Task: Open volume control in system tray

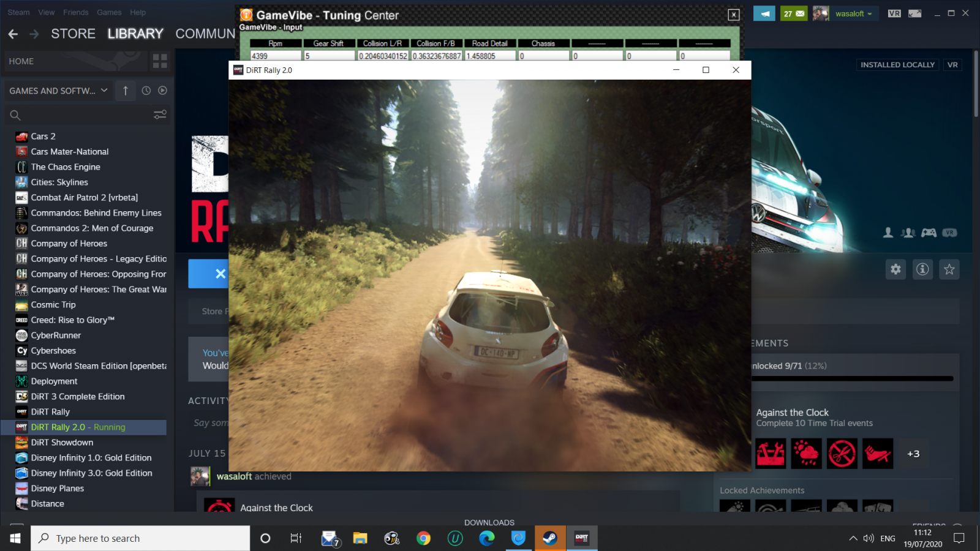Action: (869, 538)
